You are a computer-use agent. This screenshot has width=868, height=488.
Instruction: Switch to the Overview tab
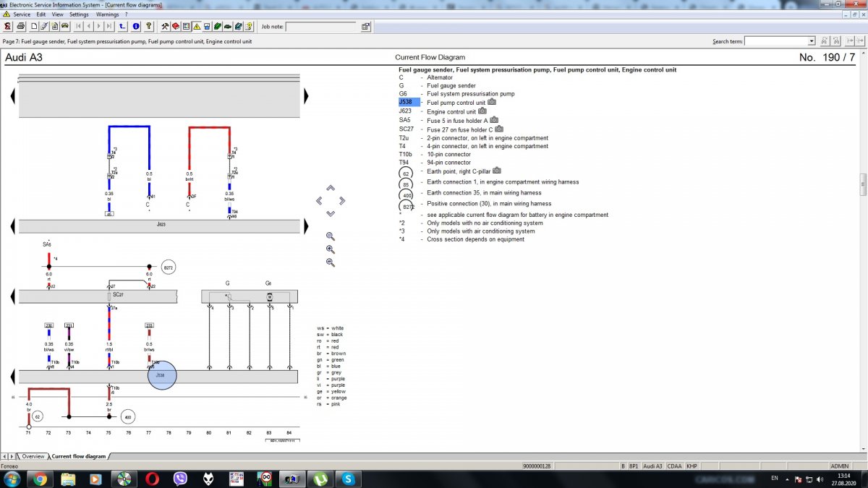click(x=33, y=456)
